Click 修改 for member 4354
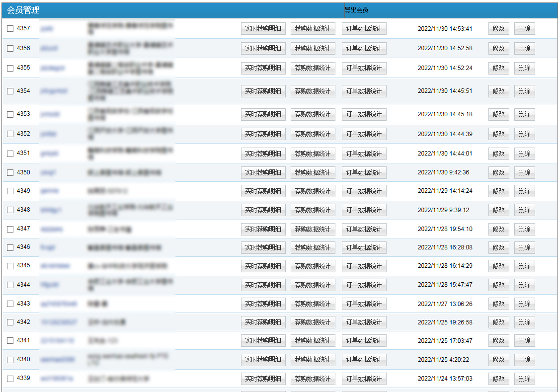The height and width of the screenshot is (392, 558). 498,91
